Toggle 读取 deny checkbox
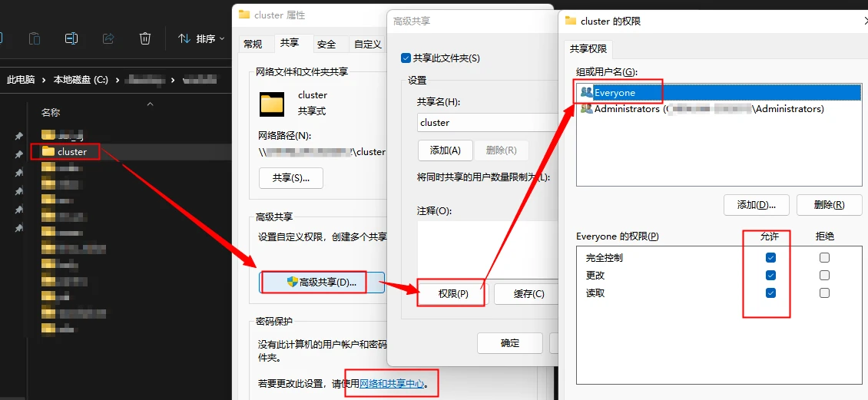 (825, 293)
